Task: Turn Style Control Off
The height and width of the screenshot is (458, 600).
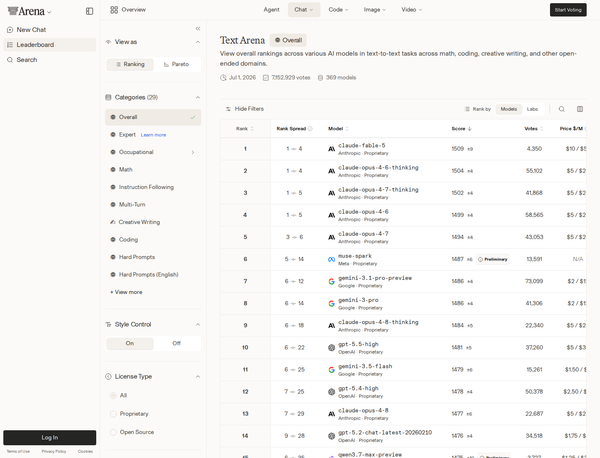Action: (x=176, y=344)
